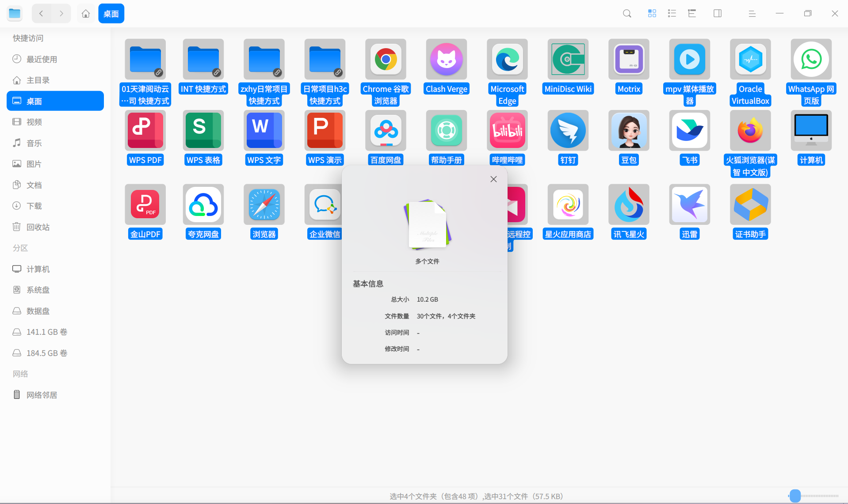Viewport: 848px width, 504px height.
Task: Select the WhatsApp 网页版 icon
Action: coord(811,59)
